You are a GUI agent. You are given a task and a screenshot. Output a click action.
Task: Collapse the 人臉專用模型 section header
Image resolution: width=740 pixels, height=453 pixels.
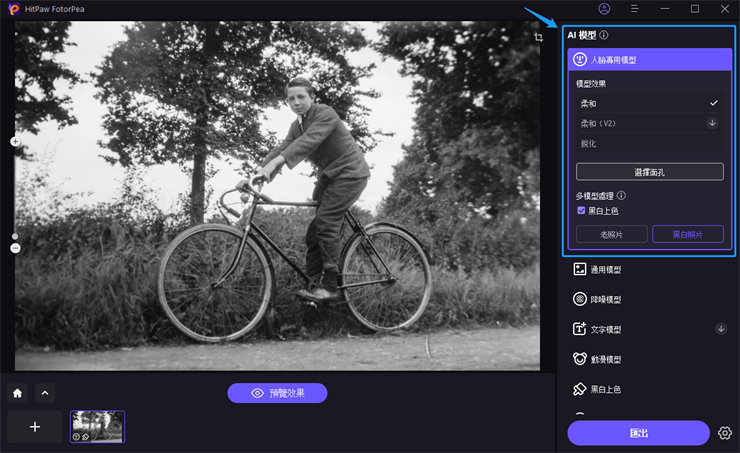[649, 60]
